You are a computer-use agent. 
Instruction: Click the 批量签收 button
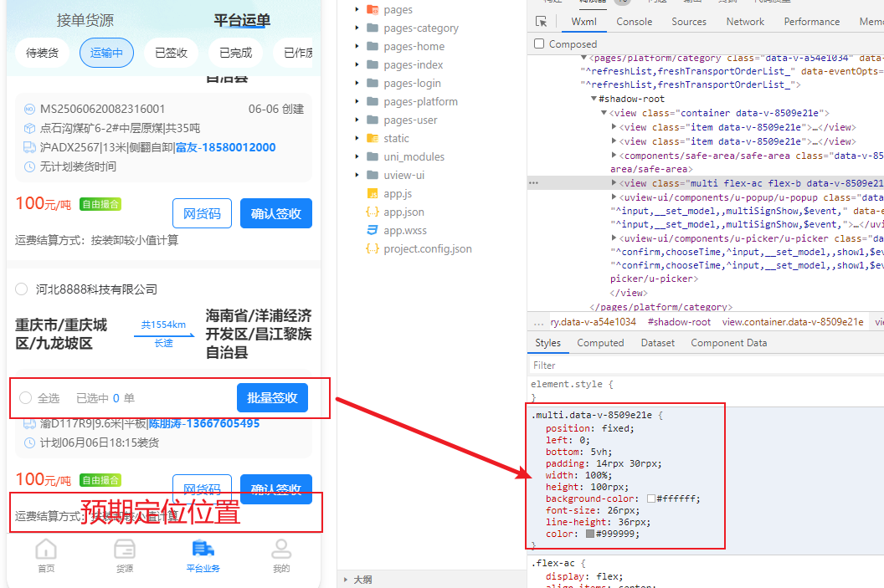pos(272,397)
